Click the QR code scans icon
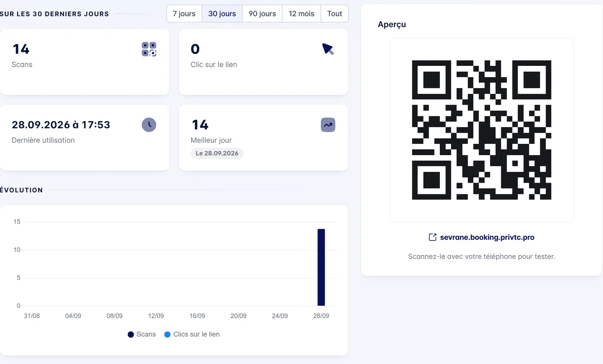This screenshot has width=603, height=364. coord(149,49)
